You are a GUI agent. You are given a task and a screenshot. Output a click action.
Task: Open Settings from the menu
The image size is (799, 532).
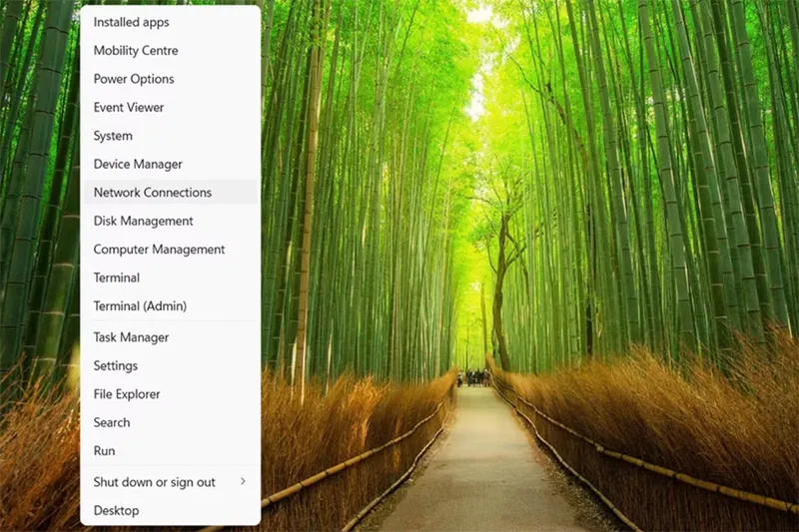coord(170,365)
